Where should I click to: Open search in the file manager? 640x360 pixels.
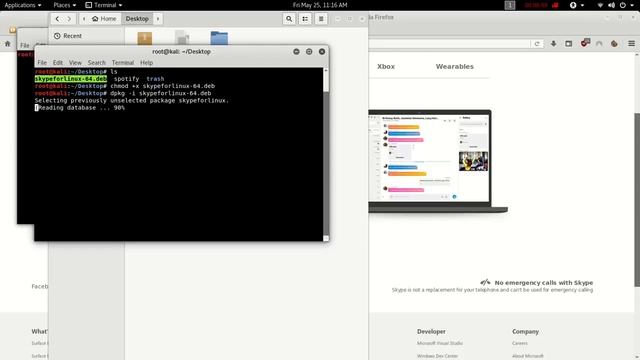(289, 19)
